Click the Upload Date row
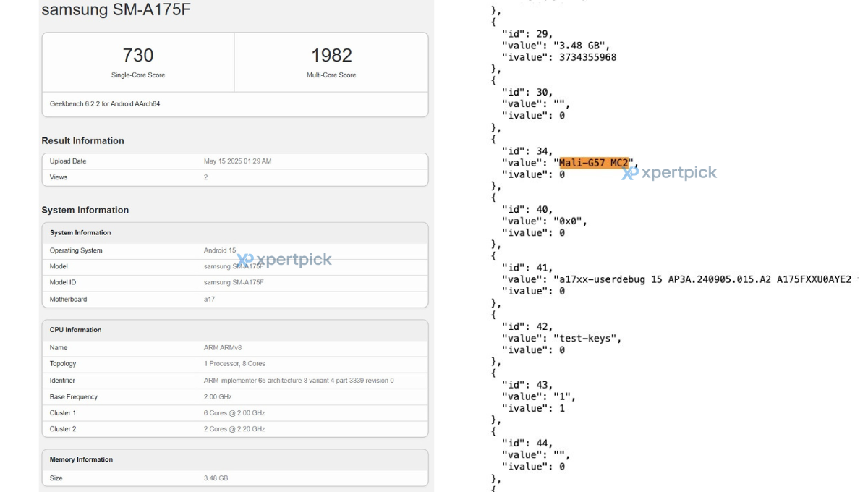This screenshot has width=868, height=492. (234, 161)
